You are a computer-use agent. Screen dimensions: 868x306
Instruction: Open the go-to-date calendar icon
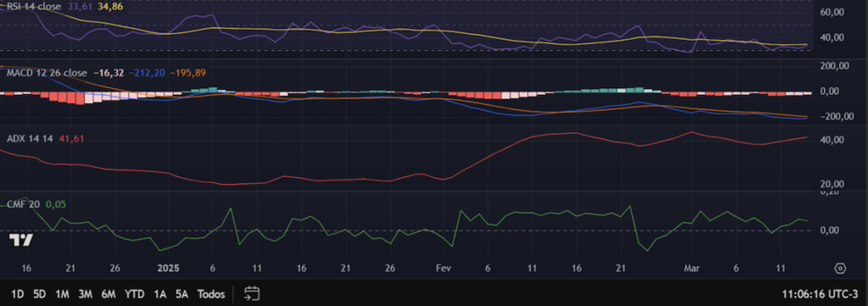pyautogui.click(x=252, y=293)
